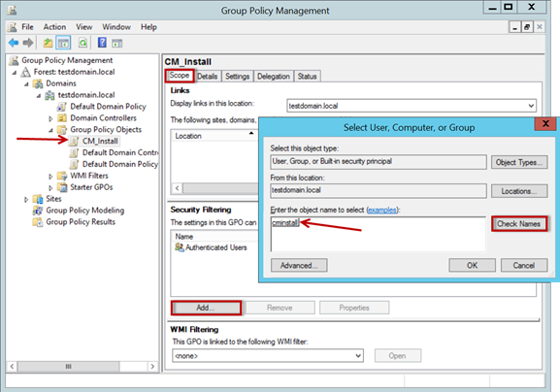Expand the WMI Filters node

point(50,177)
